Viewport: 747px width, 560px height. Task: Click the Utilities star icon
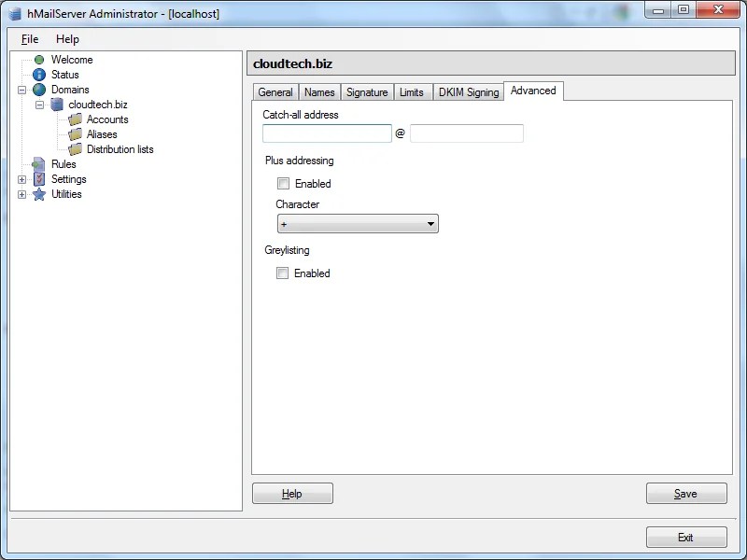coord(39,194)
